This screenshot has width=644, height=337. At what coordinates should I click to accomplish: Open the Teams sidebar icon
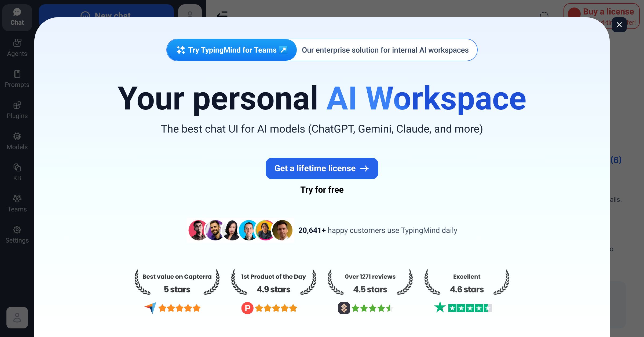click(17, 203)
